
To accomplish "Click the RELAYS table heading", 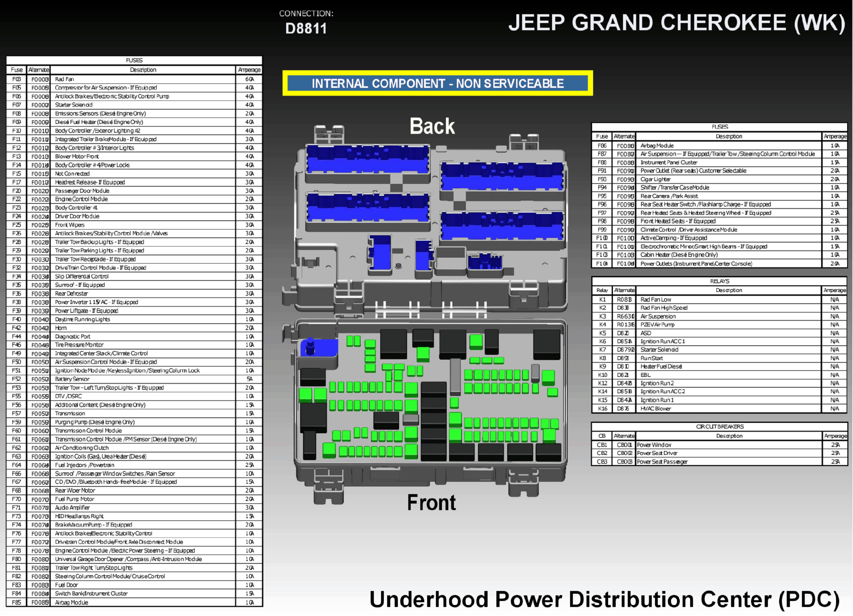I will pyautogui.click(x=720, y=281).
